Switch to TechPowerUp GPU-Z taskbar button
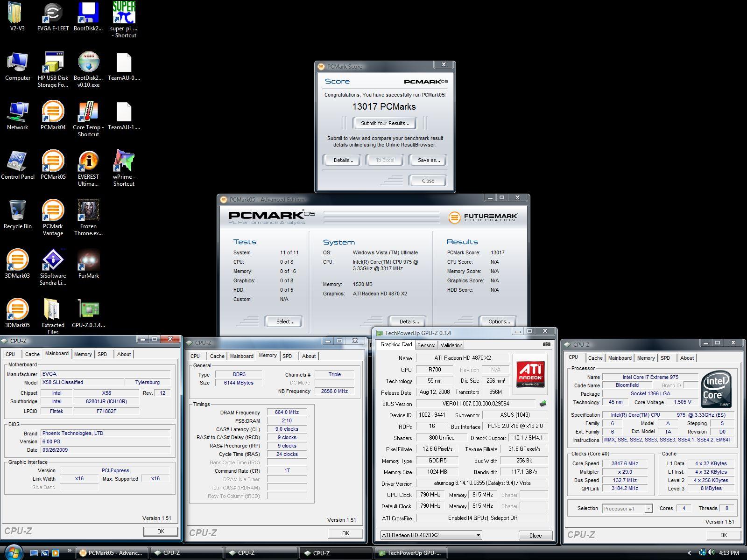Screen dimensions: 747x560 (411, 553)
